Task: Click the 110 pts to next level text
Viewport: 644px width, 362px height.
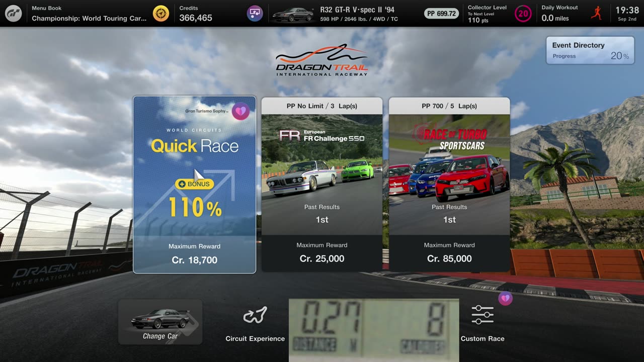Action: 478,20
